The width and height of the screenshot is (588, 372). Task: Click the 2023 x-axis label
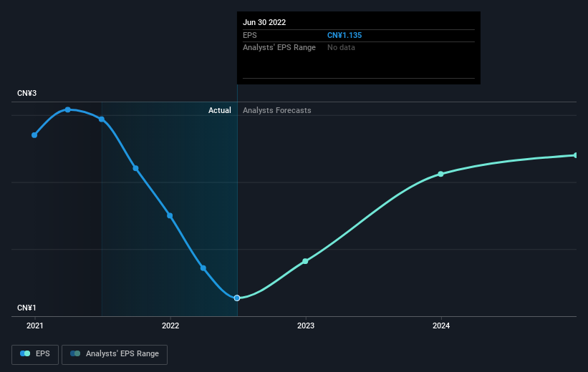click(306, 325)
